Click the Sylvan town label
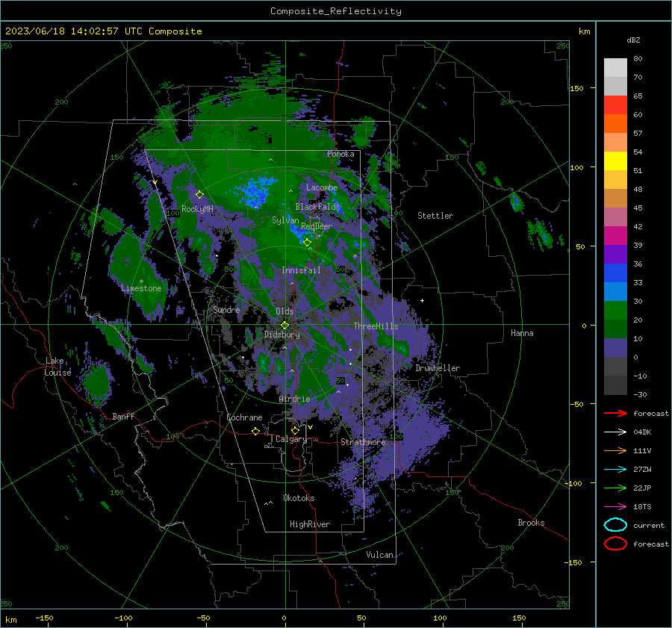This screenshot has height=628, width=672. tap(285, 220)
